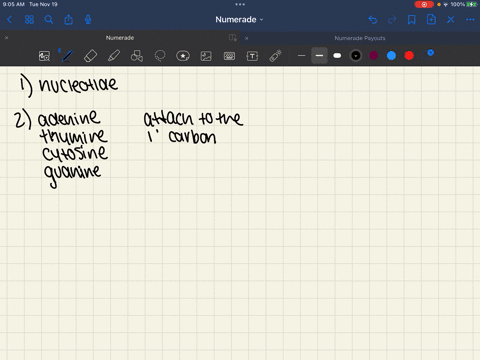This screenshot has width=480, height=360.
Task: Choose the medium stroke width
Action: [x=319, y=56]
